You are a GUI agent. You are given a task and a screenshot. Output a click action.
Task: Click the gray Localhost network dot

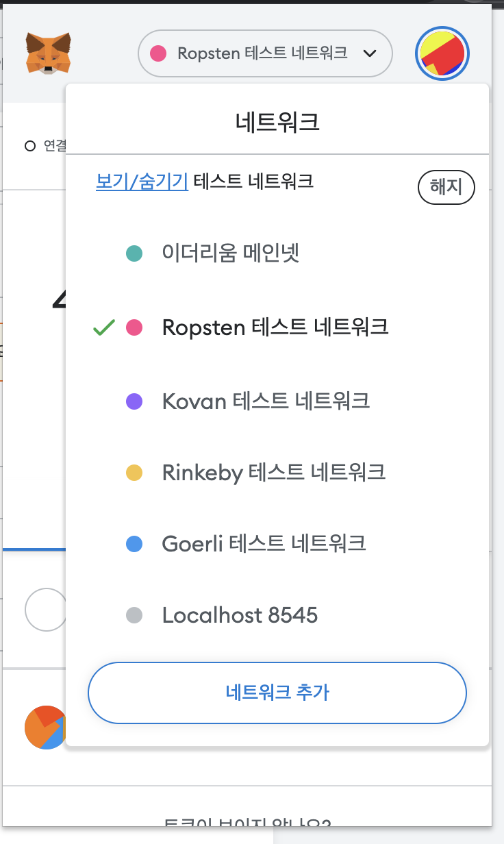tap(134, 616)
